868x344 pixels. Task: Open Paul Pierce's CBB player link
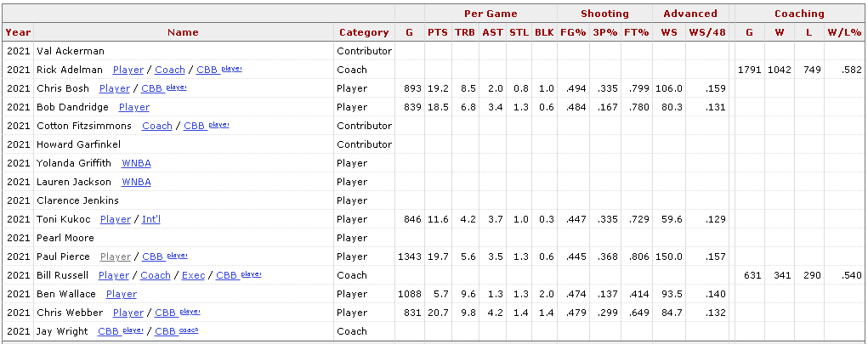(x=165, y=257)
